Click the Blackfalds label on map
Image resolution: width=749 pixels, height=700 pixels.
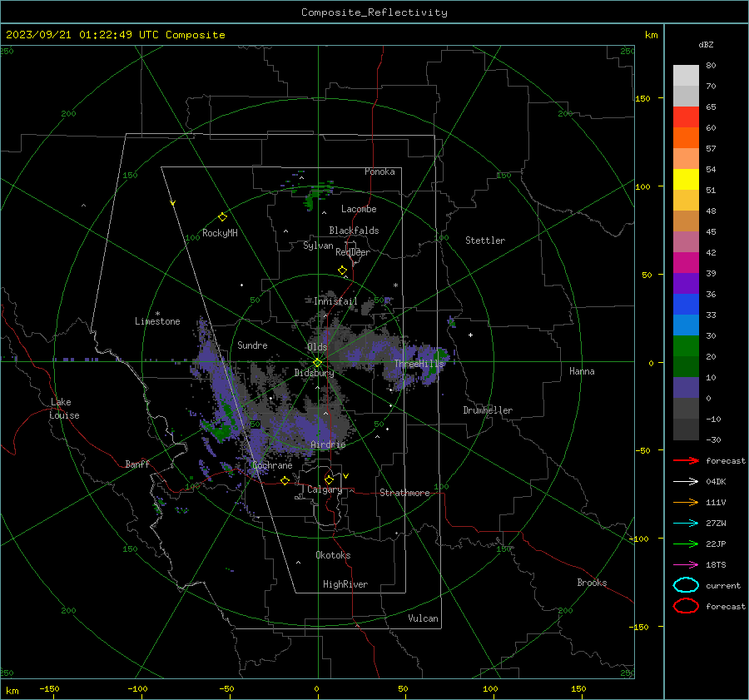coord(354,231)
